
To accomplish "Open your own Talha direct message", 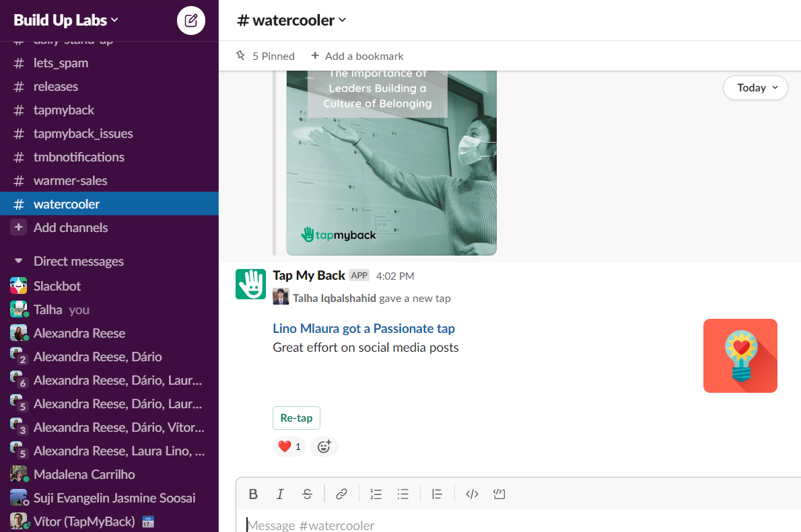I will (109, 309).
